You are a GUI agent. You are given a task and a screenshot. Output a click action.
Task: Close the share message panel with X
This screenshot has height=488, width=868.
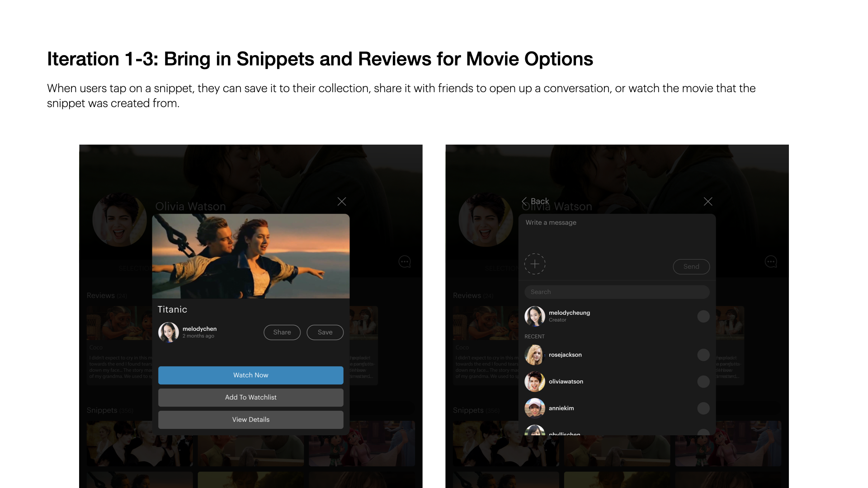708,202
